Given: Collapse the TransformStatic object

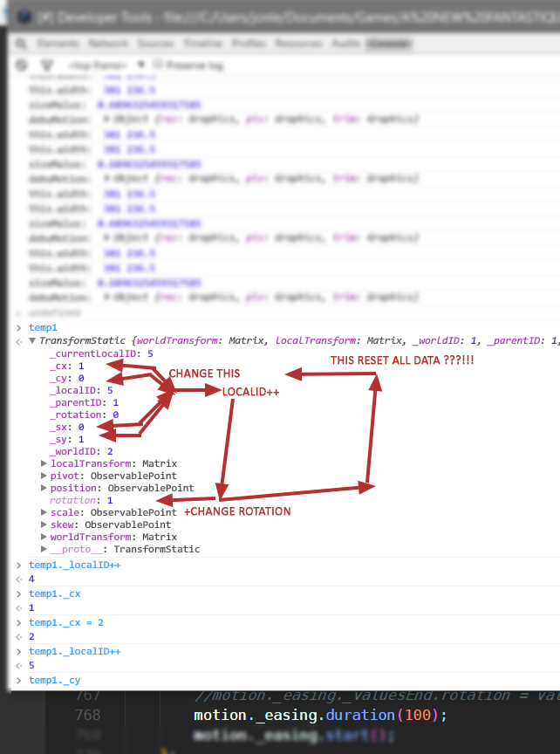Looking at the screenshot, I should point(32,340).
